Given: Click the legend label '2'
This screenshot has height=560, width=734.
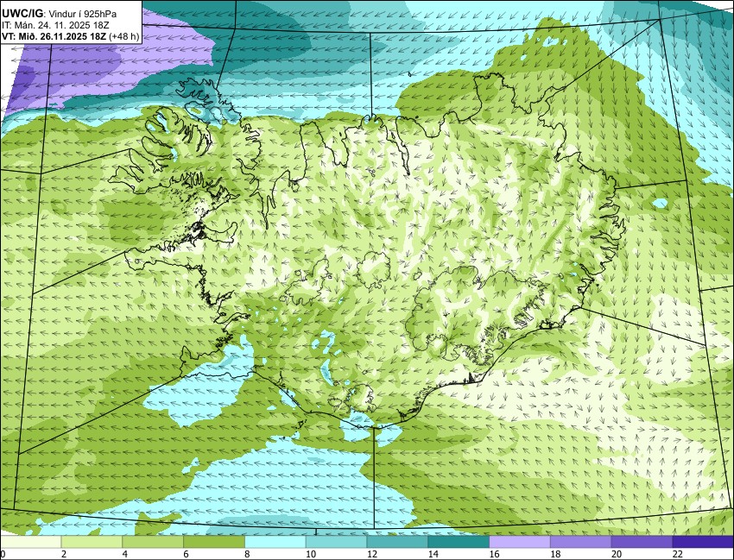Looking at the screenshot, I should click(64, 554).
